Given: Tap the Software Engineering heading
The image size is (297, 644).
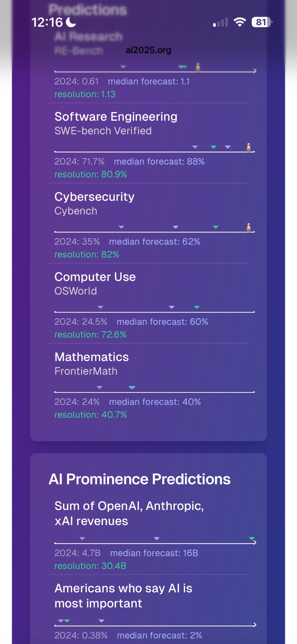Looking at the screenshot, I should pyautogui.click(x=116, y=117).
